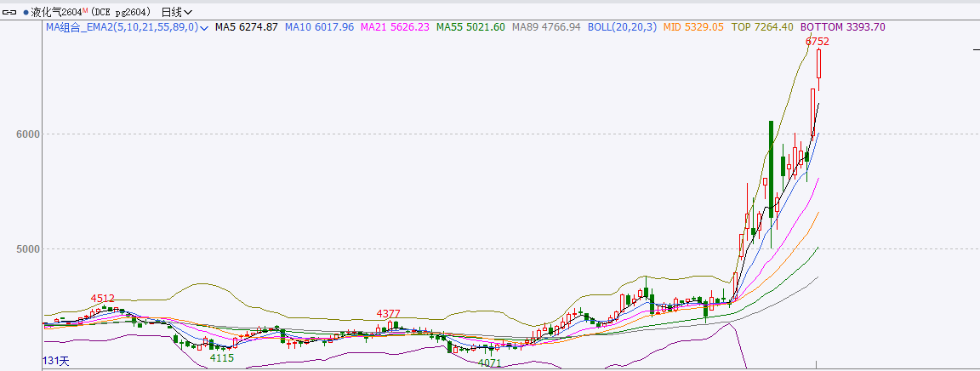The width and height of the screenshot is (980, 371).
Task: Select the MA21 5626.23 legend
Action: coord(395,27)
